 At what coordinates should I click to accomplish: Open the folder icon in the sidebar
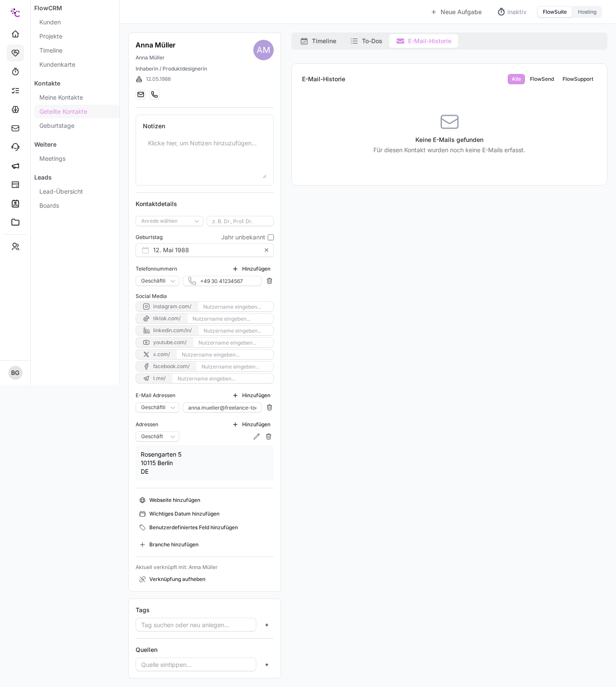[15, 222]
